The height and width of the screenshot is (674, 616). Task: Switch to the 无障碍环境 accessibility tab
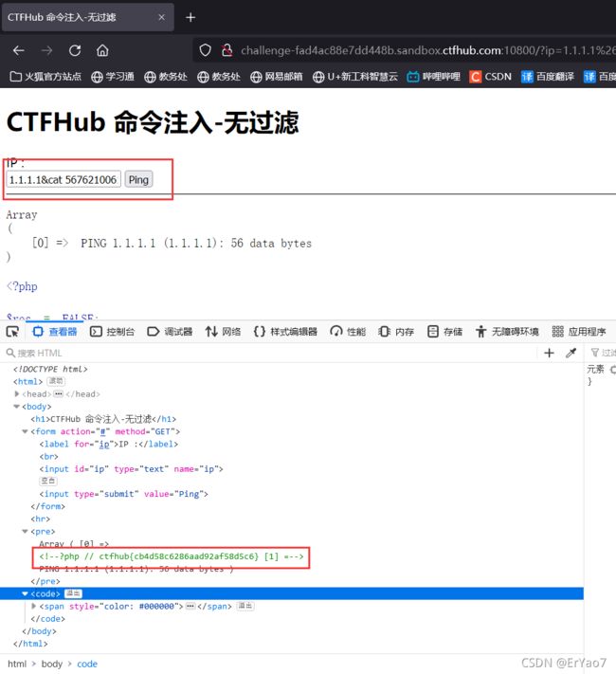(507, 332)
